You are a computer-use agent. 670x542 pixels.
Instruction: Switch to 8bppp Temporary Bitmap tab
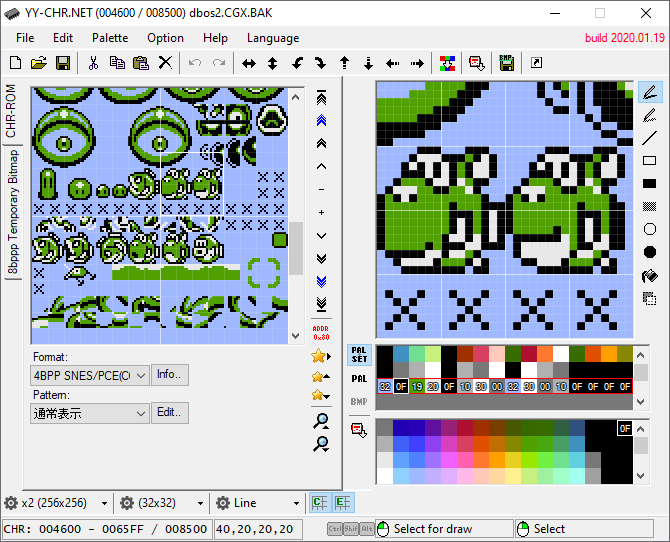(x=13, y=212)
